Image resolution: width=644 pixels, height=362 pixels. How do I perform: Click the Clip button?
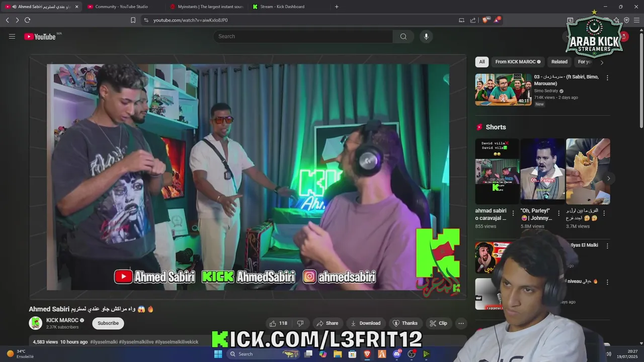click(x=438, y=323)
